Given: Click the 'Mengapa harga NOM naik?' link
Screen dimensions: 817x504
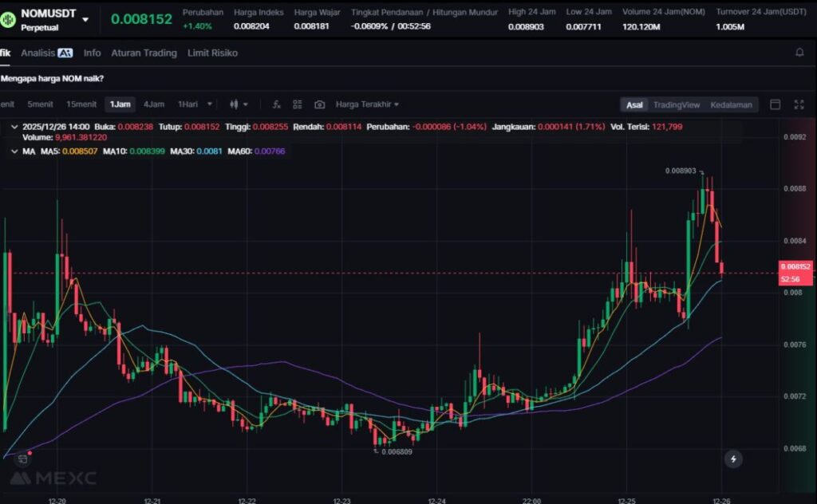Looking at the screenshot, I should [x=53, y=78].
